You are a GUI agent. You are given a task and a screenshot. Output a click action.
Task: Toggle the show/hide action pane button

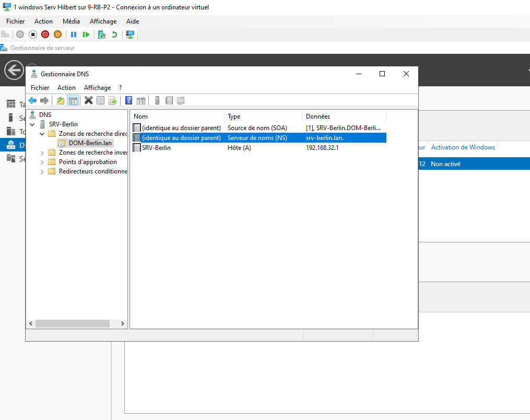point(140,100)
